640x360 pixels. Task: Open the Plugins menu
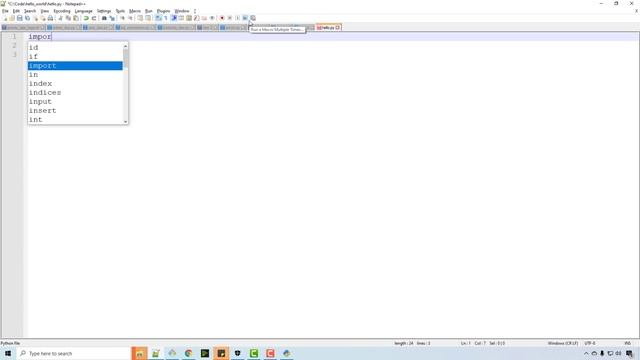click(163, 11)
